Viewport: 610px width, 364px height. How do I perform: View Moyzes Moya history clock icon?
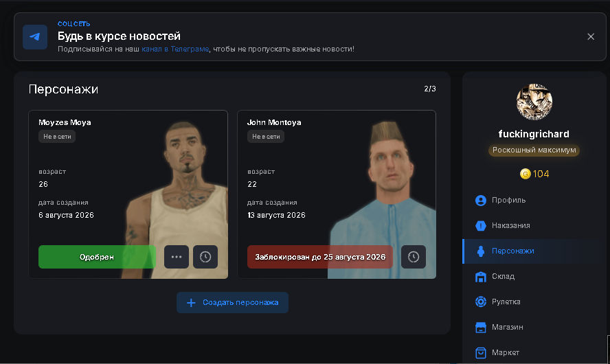pos(205,257)
